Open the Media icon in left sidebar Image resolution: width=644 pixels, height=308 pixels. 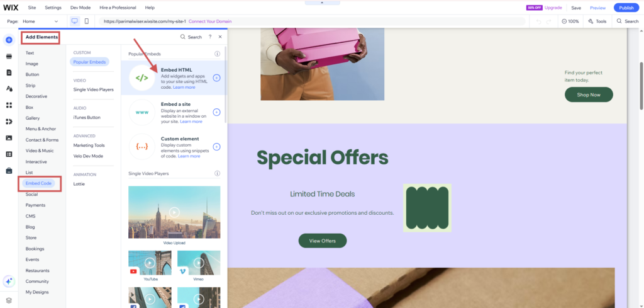pos(9,138)
